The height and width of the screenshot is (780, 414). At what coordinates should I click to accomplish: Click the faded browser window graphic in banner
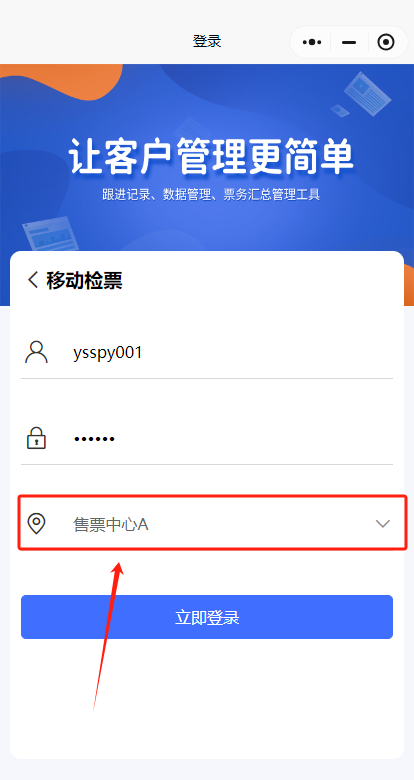click(x=51, y=234)
